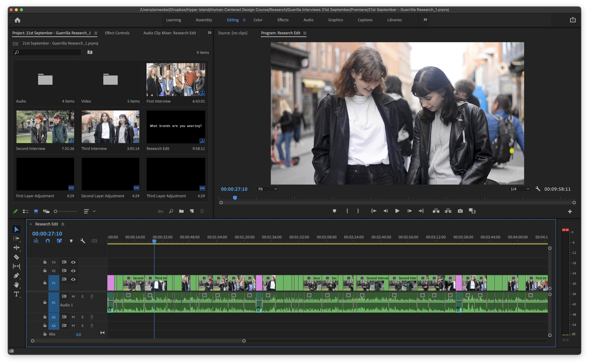Mute the A2 audio track
This screenshot has height=364, width=589.
click(73, 317)
